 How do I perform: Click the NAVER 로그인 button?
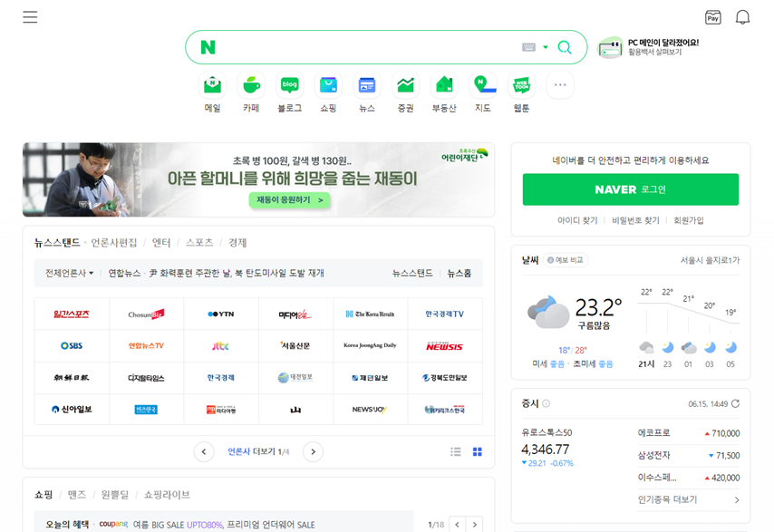(x=631, y=189)
